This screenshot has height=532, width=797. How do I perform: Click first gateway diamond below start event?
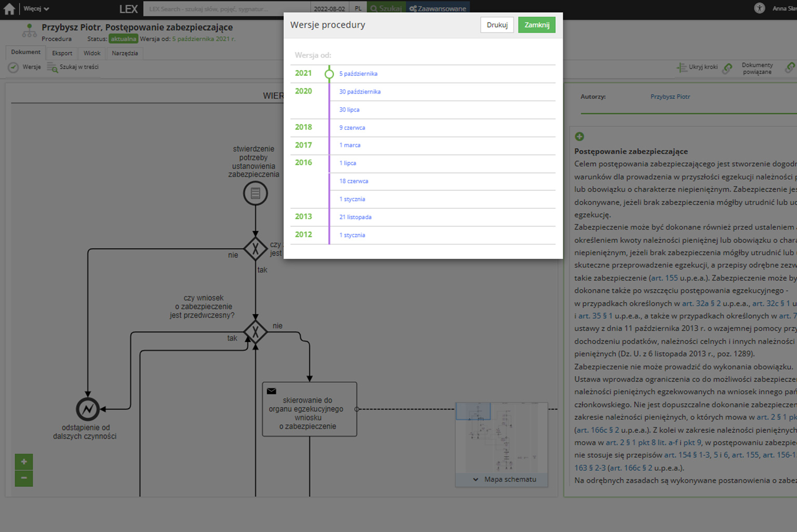point(255,248)
